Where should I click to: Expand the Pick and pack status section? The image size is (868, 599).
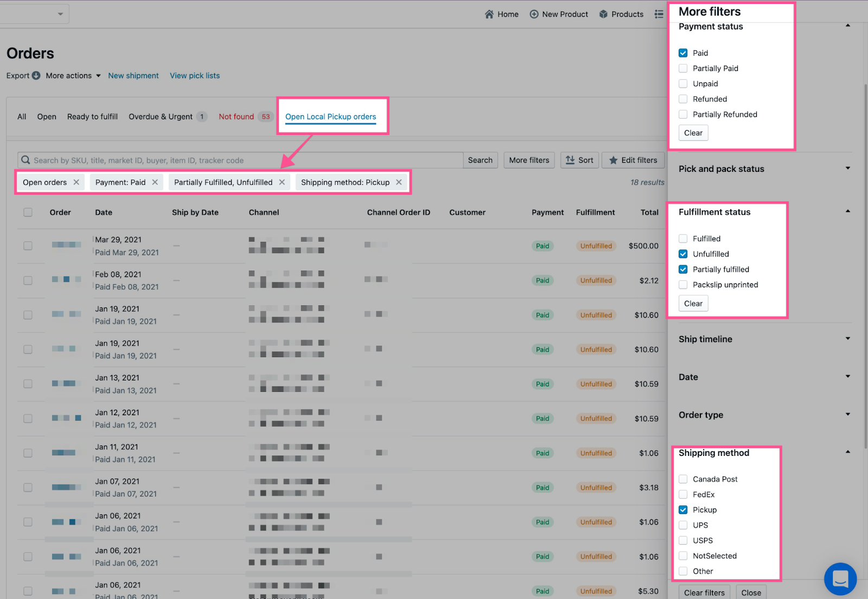(847, 169)
